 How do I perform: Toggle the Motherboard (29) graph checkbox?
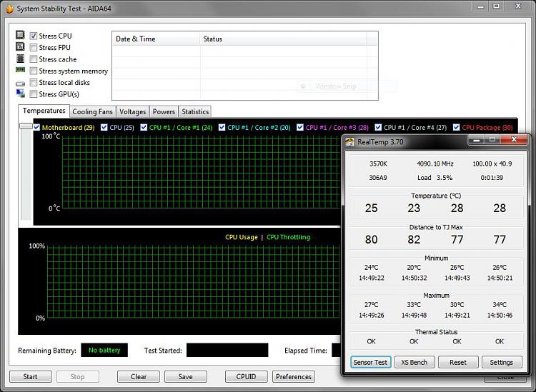[x=36, y=127]
